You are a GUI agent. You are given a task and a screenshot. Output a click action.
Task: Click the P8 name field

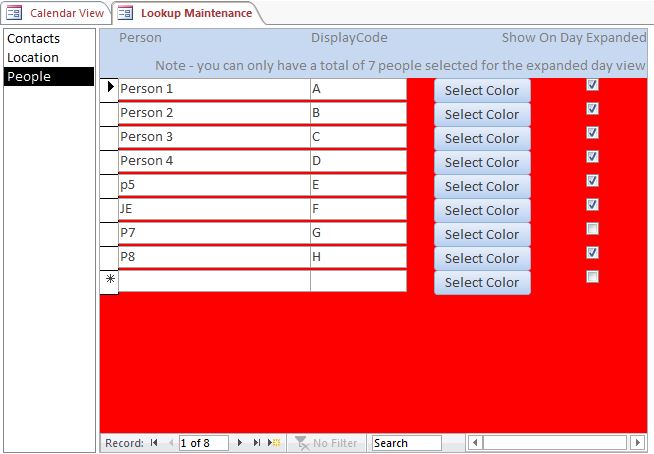coord(214,257)
